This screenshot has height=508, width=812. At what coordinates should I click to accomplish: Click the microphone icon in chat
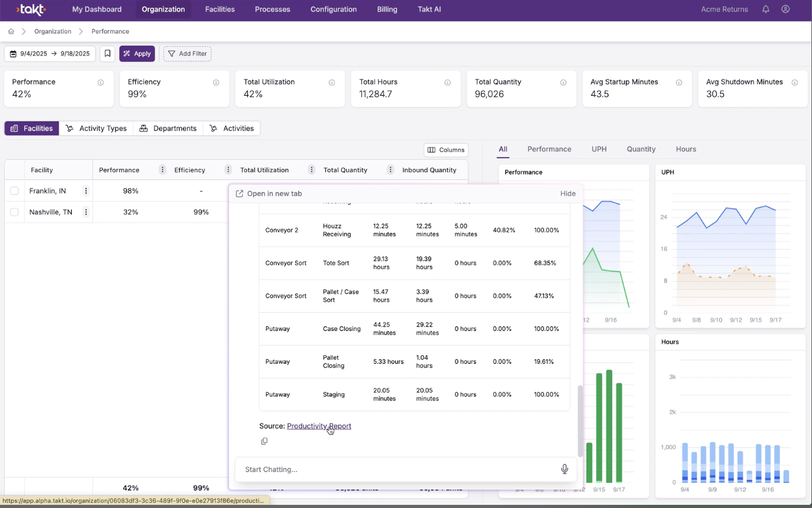click(564, 469)
